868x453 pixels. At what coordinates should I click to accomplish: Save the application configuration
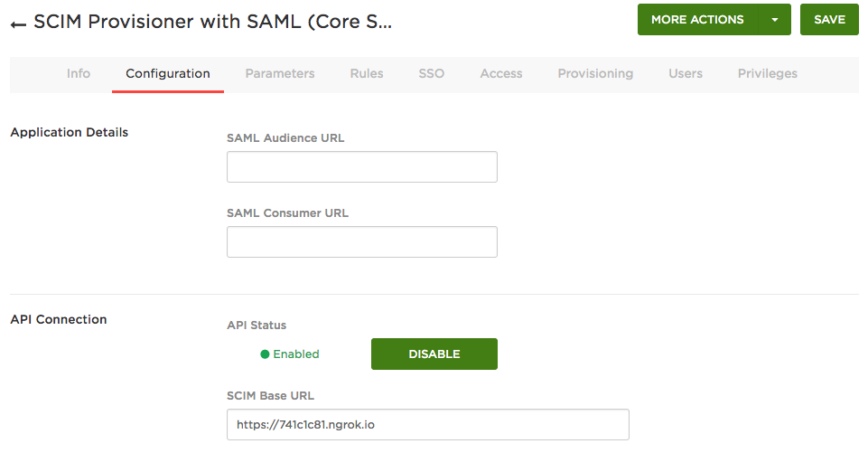[829, 20]
